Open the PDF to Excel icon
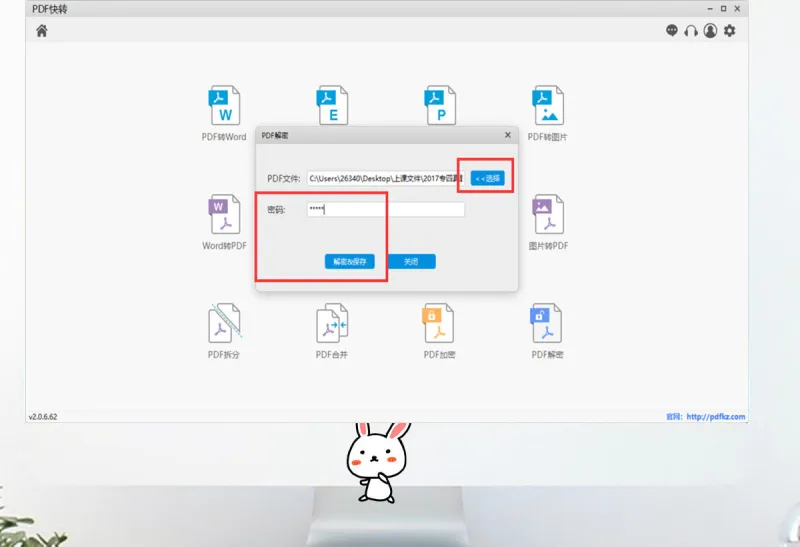This screenshot has width=800, height=547. 332,105
